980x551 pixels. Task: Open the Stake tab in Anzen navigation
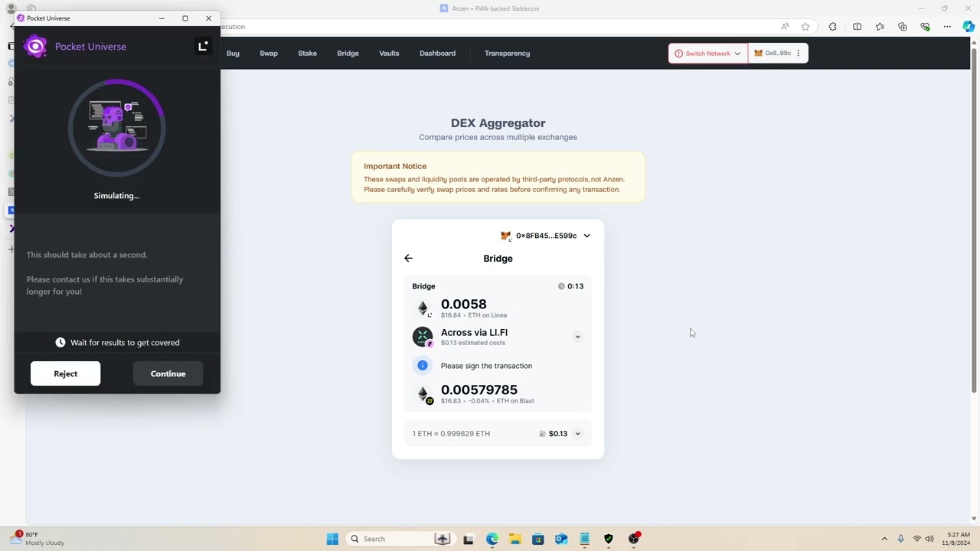pos(307,54)
